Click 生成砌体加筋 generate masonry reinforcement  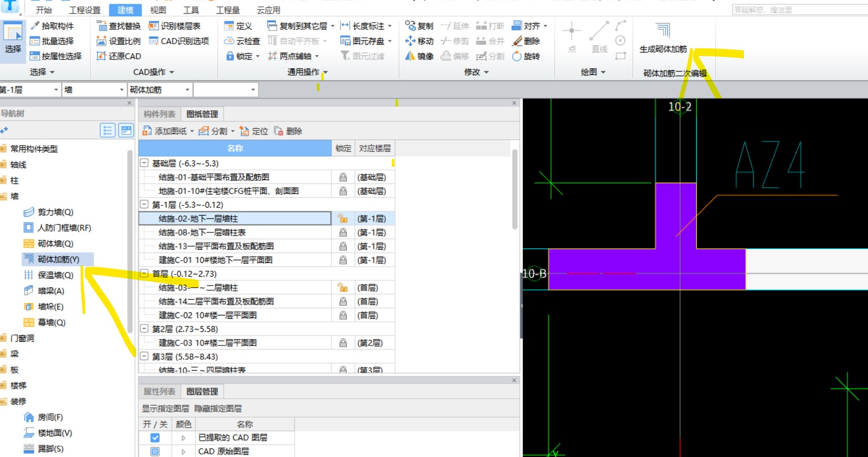point(663,38)
